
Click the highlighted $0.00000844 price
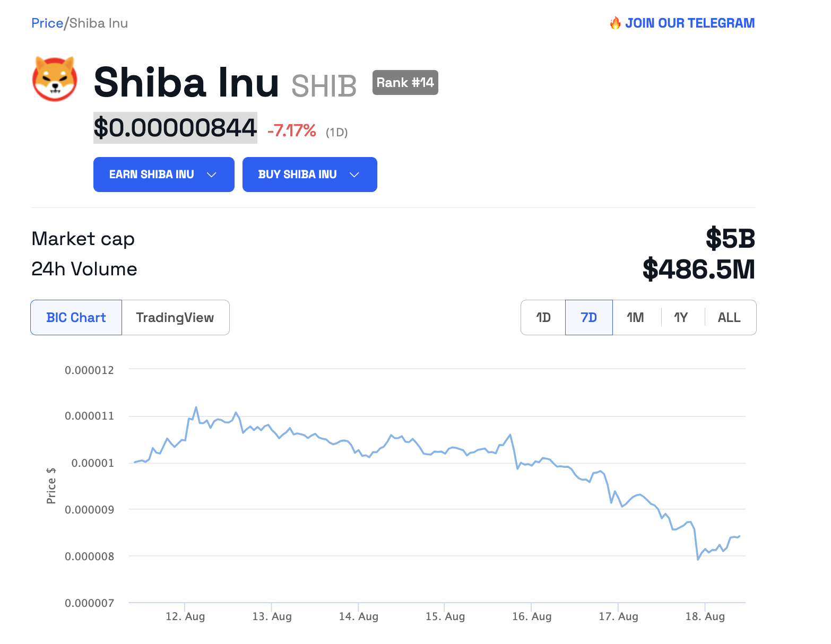tap(175, 128)
